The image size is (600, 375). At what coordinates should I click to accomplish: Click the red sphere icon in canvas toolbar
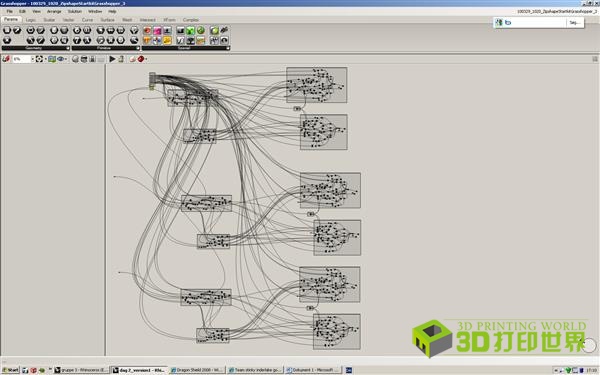pos(141,59)
